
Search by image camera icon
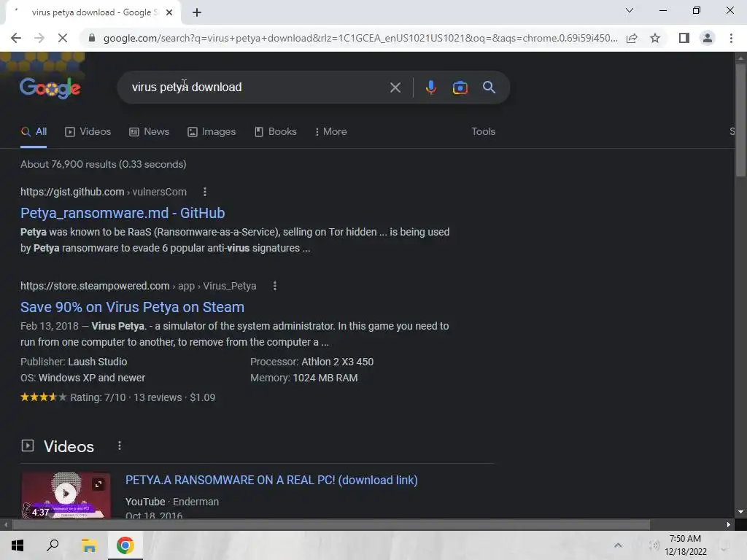tap(460, 87)
